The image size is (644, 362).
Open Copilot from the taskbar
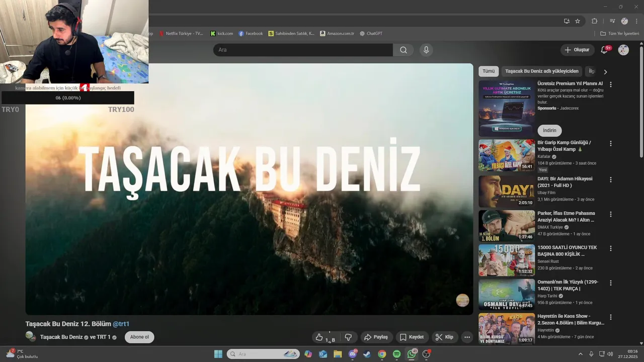pyautogui.click(x=308, y=354)
